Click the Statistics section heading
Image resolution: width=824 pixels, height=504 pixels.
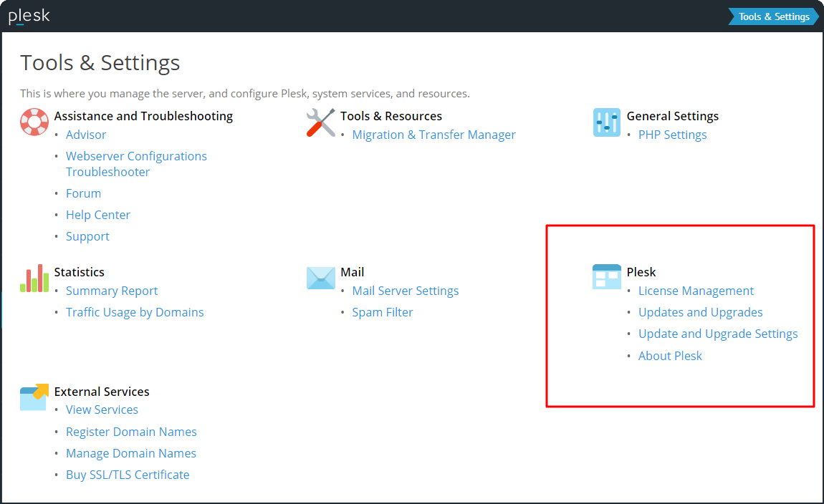tap(80, 272)
